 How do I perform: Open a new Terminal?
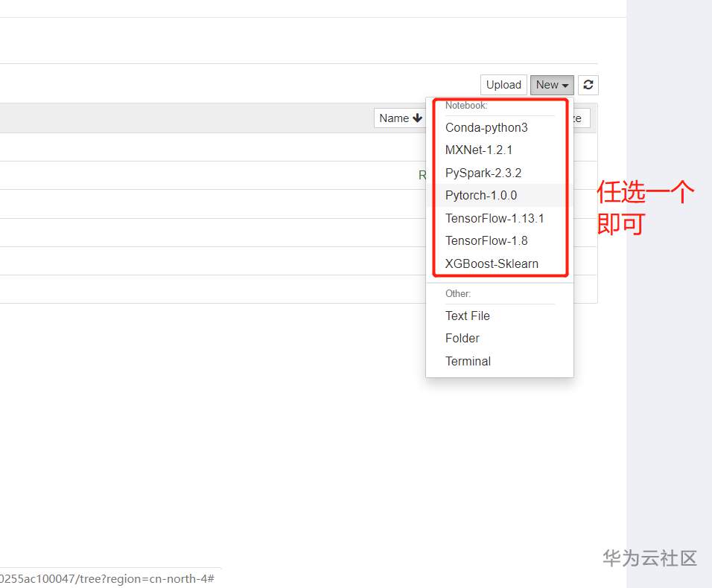[x=500, y=361]
